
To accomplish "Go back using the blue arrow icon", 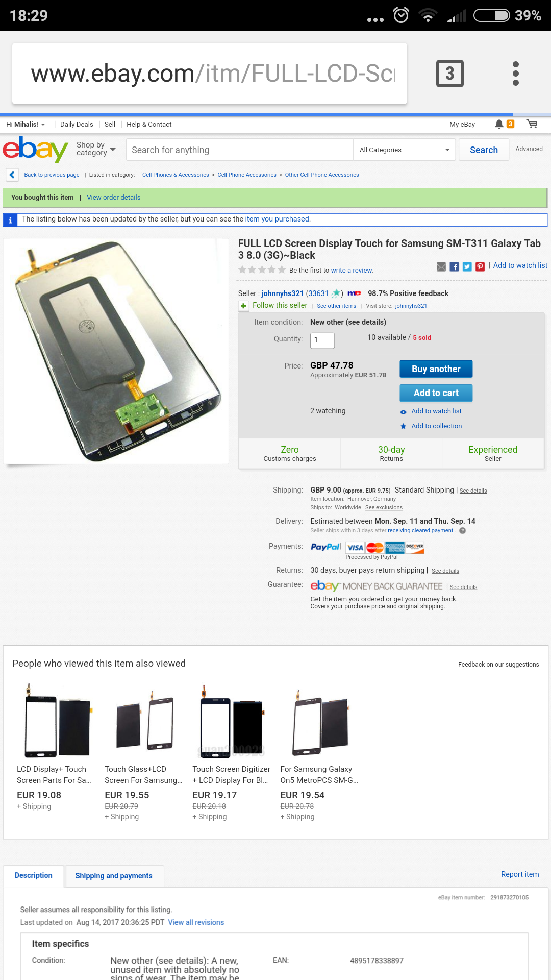I will click(x=12, y=175).
